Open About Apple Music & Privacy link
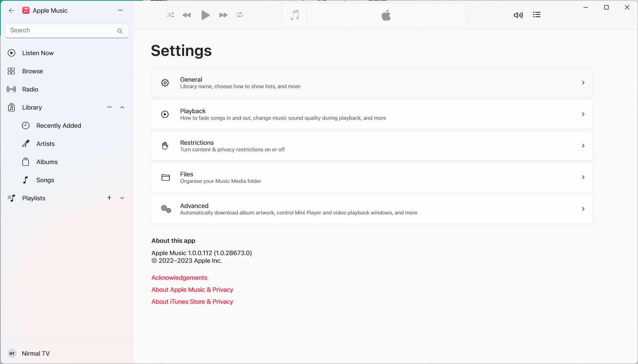 point(192,290)
